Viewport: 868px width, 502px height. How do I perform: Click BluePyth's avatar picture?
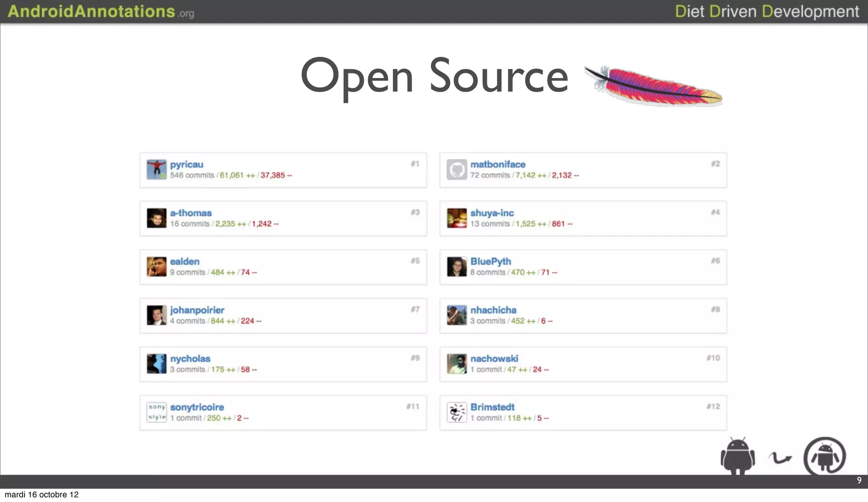(456, 267)
